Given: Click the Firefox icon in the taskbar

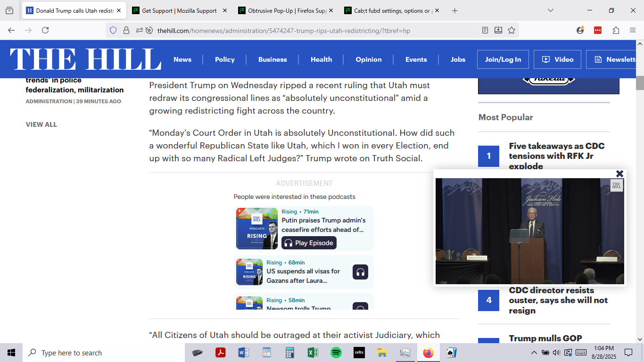Looking at the screenshot, I should coord(428,353).
